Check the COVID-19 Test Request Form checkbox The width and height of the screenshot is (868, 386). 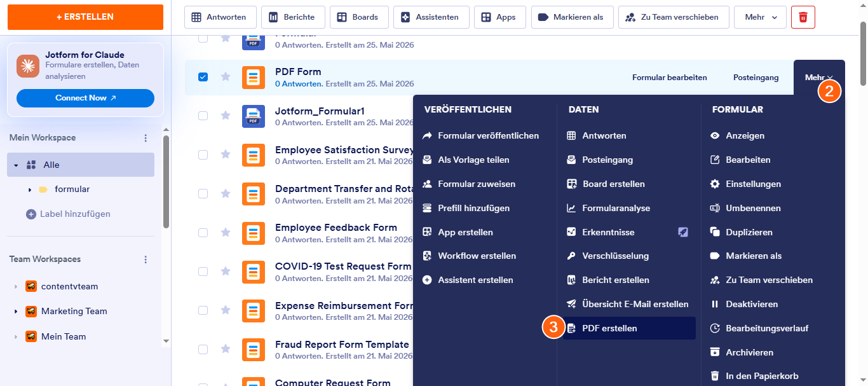click(203, 272)
